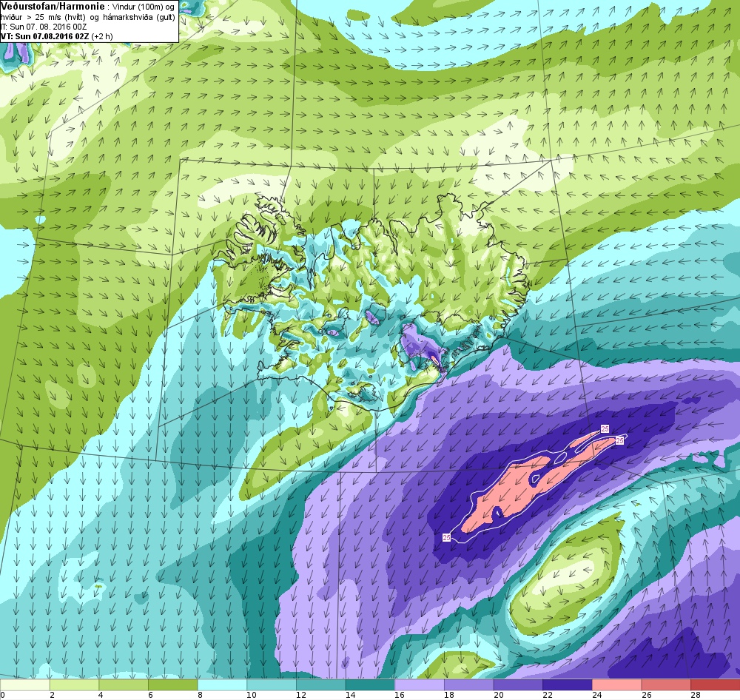This screenshot has width=740, height=700.
Task: Select the violet swatch between 20 and 22
Action: [518, 685]
